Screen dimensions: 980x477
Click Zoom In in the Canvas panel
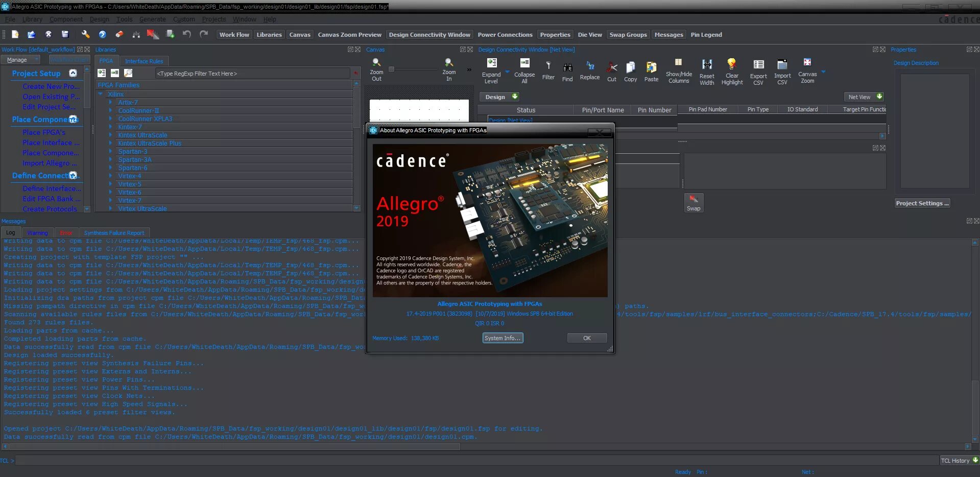tap(449, 69)
